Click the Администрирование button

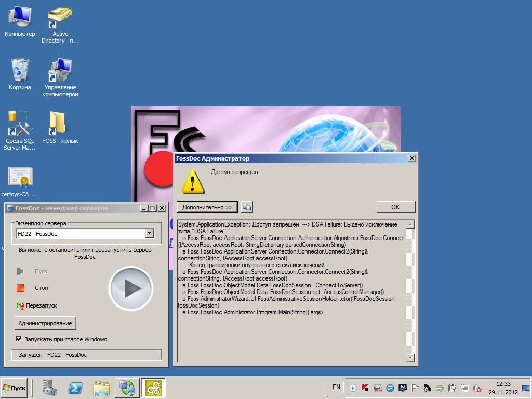(45, 323)
